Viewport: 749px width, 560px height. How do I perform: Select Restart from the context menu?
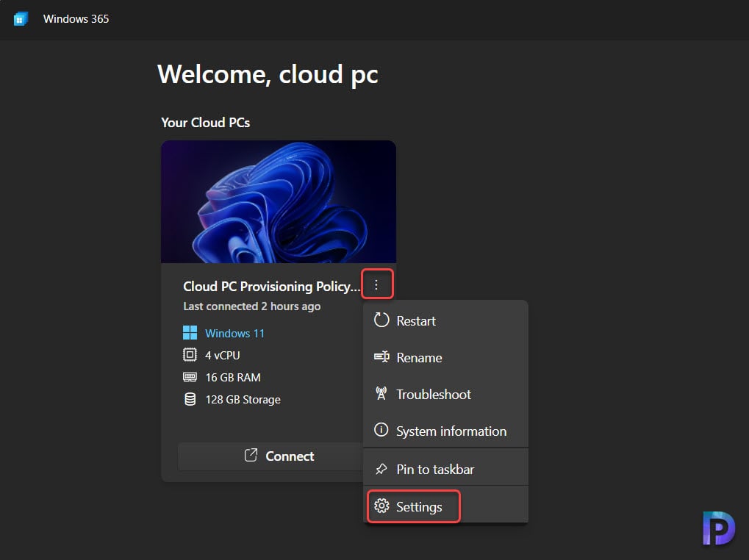click(x=445, y=321)
